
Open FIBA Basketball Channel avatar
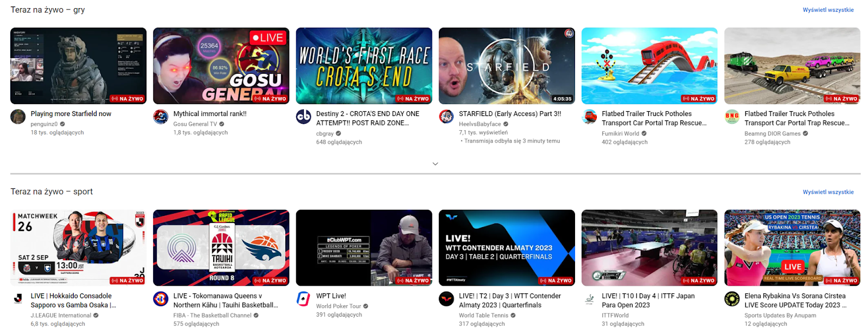pos(161,299)
